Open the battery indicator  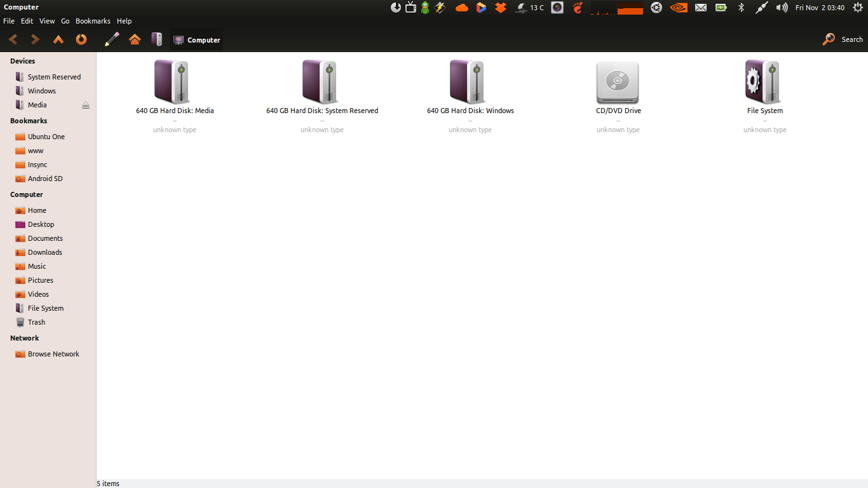pyautogui.click(x=721, y=8)
